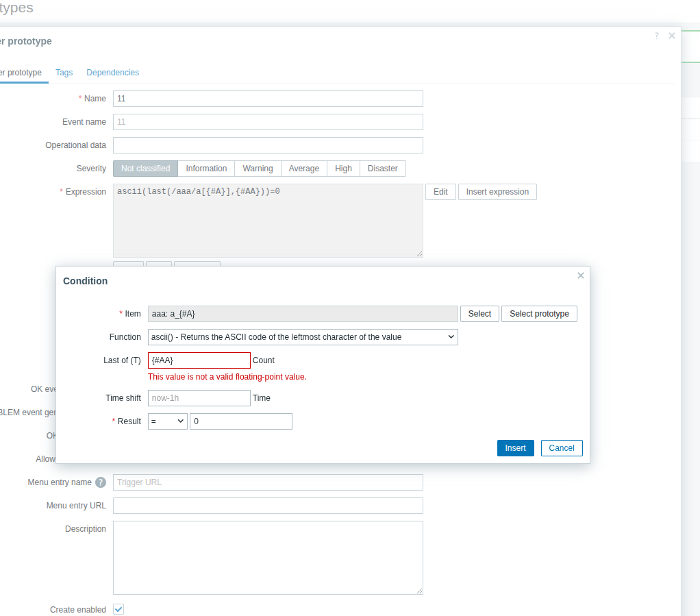Set severity to Disaster
Viewport: 700px width, 616px height.
click(x=382, y=169)
